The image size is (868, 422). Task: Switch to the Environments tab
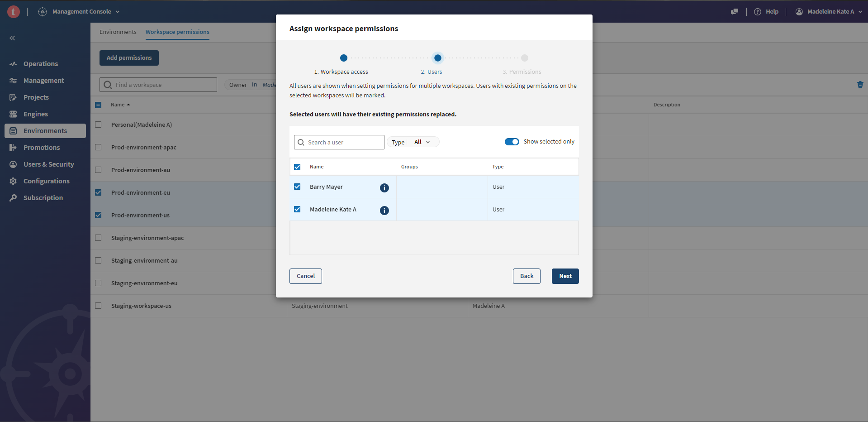[x=118, y=32]
